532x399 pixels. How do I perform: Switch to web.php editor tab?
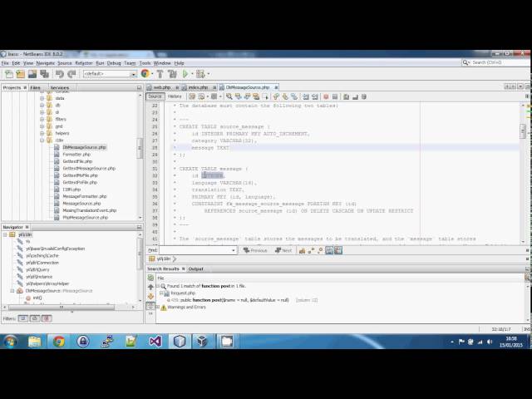[162, 87]
